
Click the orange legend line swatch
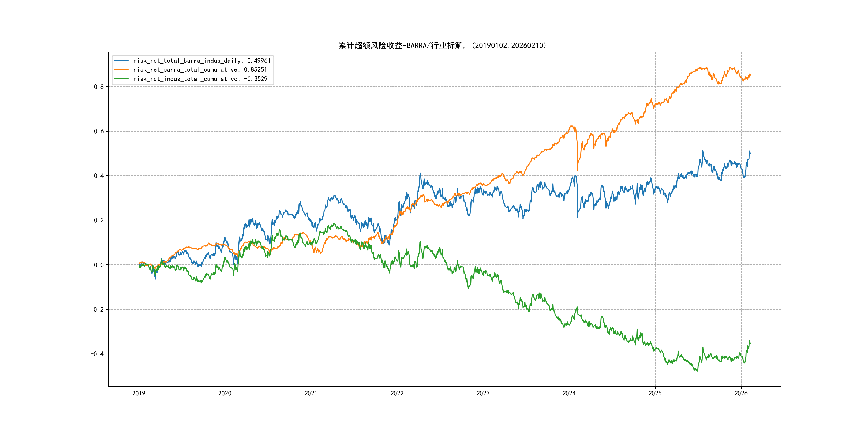(x=121, y=70)
